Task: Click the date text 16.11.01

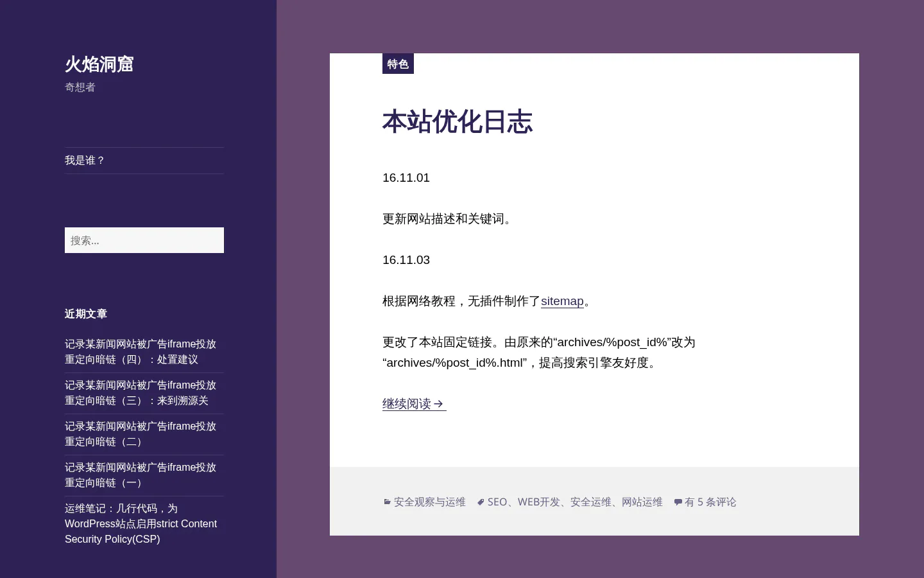Action: point(406,178)
